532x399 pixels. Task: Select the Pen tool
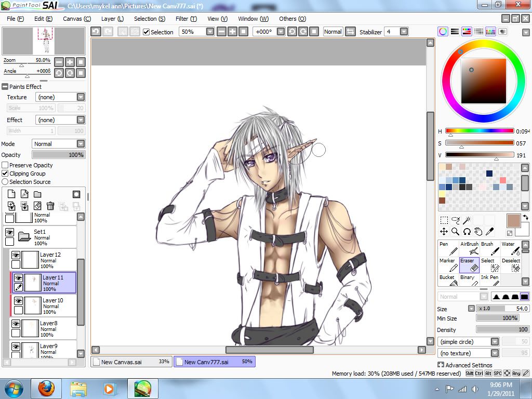point(448,248)
